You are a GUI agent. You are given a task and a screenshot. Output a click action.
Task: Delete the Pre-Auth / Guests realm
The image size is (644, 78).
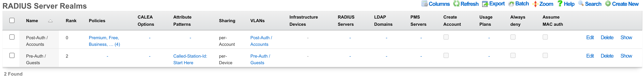click(607, 56)
